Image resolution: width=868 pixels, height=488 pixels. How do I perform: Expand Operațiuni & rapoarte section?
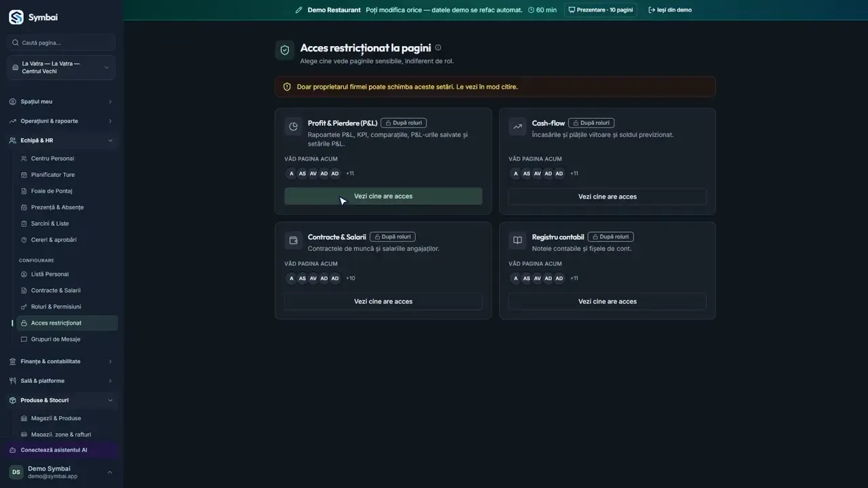tap(61, 121)
